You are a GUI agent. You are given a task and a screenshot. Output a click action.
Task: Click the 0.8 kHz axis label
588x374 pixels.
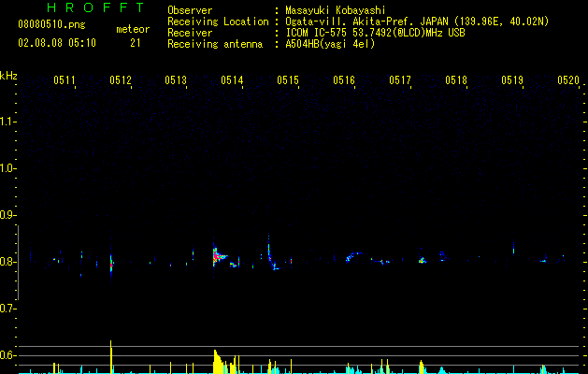pyautogui.click(x=7, y=262)
